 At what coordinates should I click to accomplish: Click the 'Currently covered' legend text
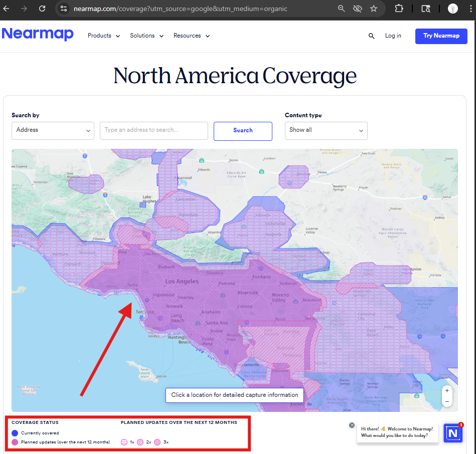[40, 433]
